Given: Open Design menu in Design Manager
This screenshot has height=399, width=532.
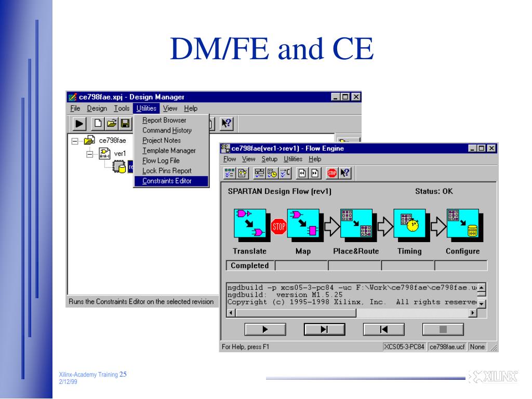Looking at the screenshot, I should tap(97, 108).
